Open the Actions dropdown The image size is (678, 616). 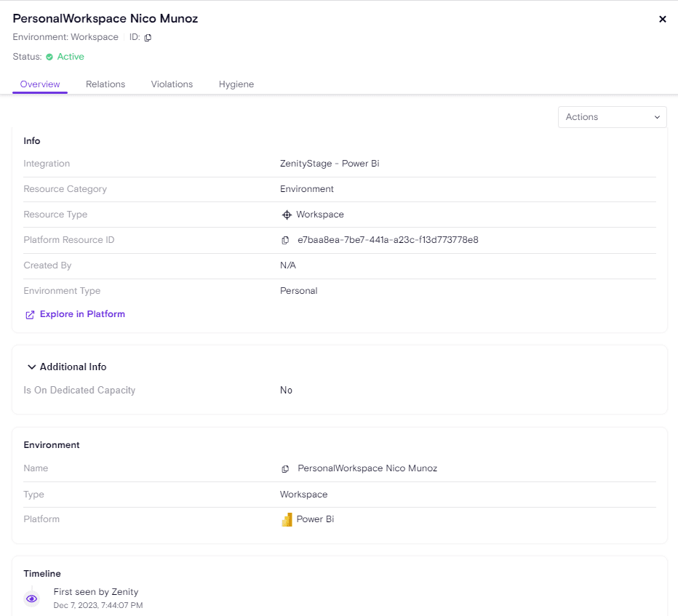tap(613, 117)
